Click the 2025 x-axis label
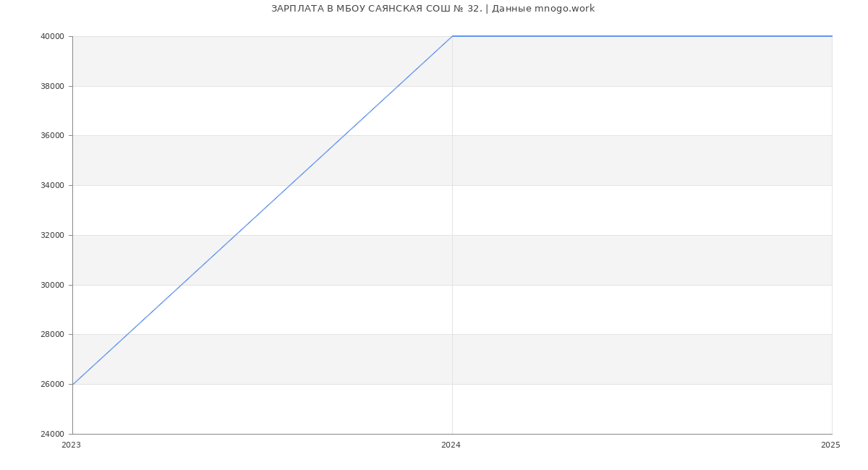868x470 pixels. 830,445
